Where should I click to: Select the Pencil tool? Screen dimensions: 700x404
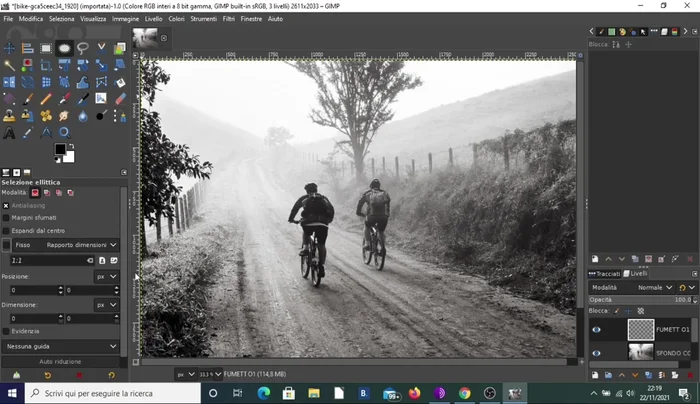46,99
